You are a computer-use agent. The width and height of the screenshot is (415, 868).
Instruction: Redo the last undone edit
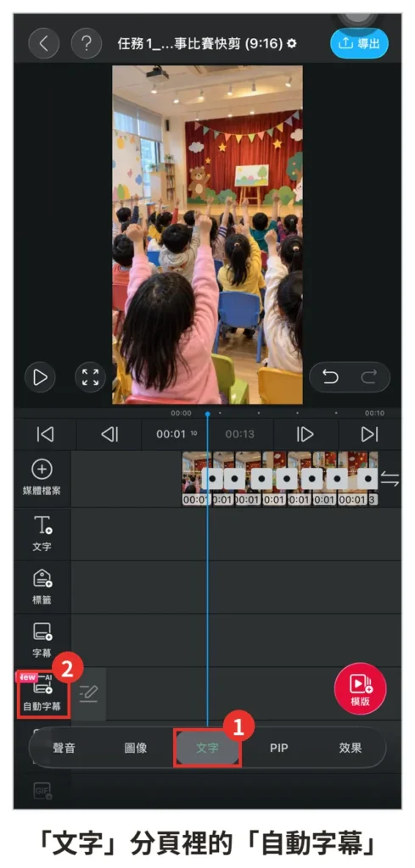point(368,377)
